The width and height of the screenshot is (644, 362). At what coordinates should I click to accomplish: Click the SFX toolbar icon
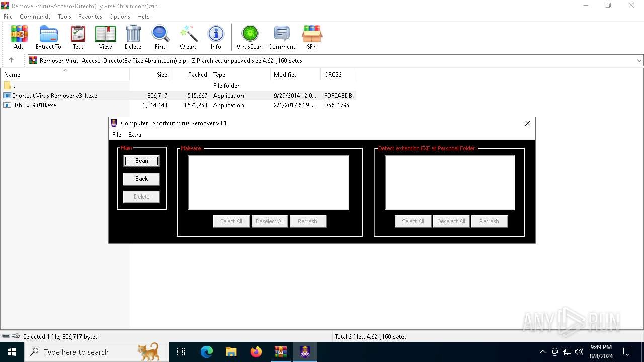coord(312,37)
